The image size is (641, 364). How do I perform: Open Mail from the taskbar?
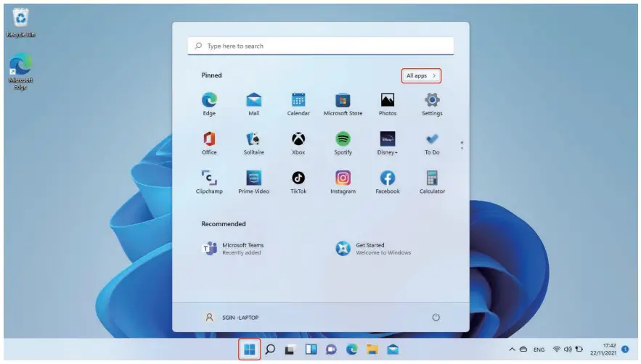[393, 349]
